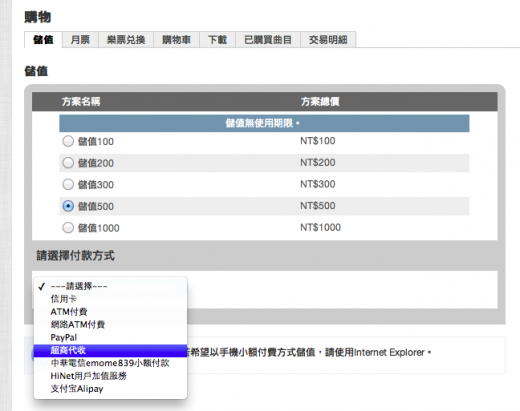This screenshot has width=520, height=411.
Task: Pick ATM付費 in payment list
Action: click(x=110, y=312)
